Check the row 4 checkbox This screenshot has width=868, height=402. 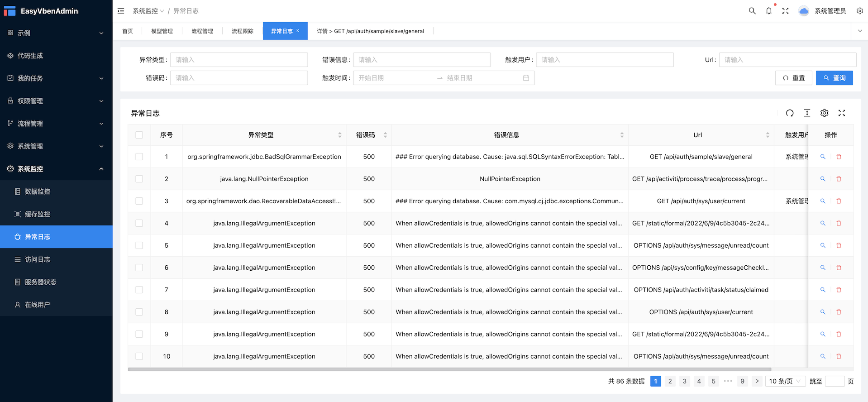139,223
